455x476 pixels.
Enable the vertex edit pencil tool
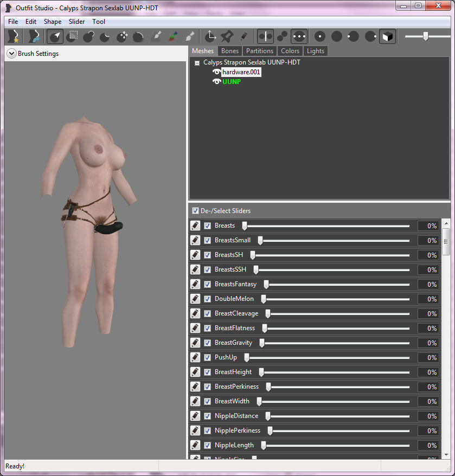[x=243, y=36]
